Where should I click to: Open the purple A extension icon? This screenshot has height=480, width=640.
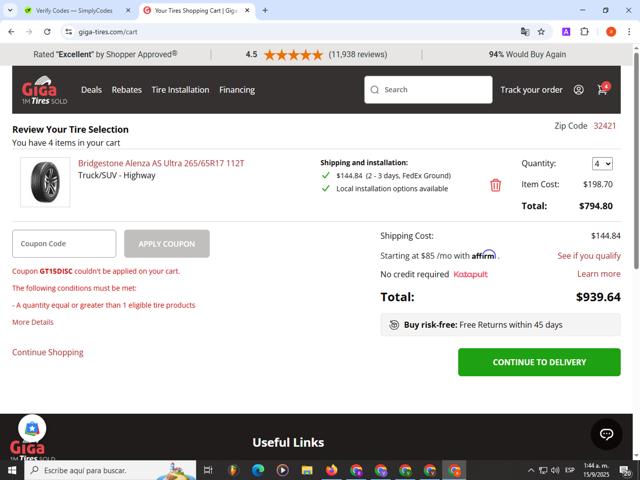click(x=566, y=32)
